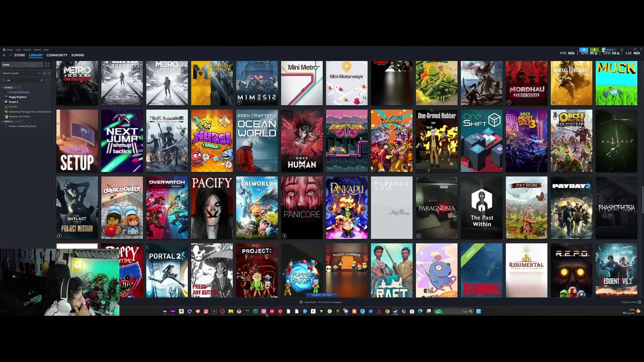Open the Mini Metro game cover

(x=301, y=83)
